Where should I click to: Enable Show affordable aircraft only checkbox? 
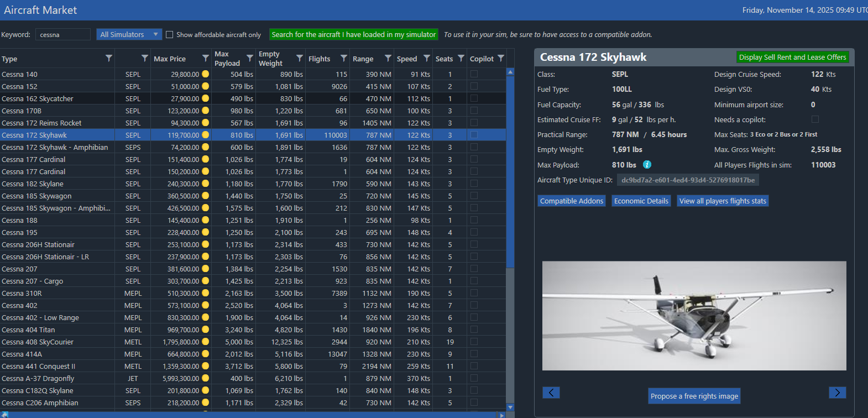170,34
